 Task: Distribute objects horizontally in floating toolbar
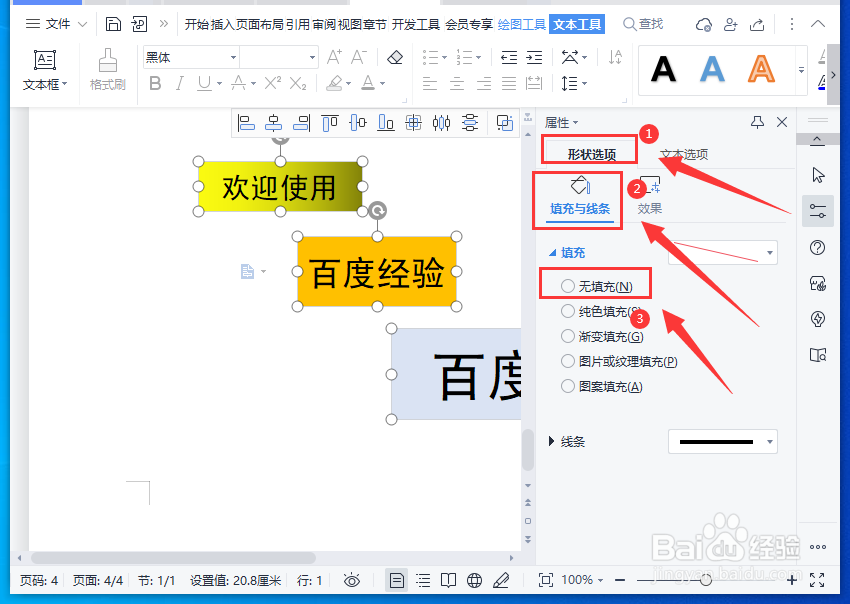(x=441, y=124)
